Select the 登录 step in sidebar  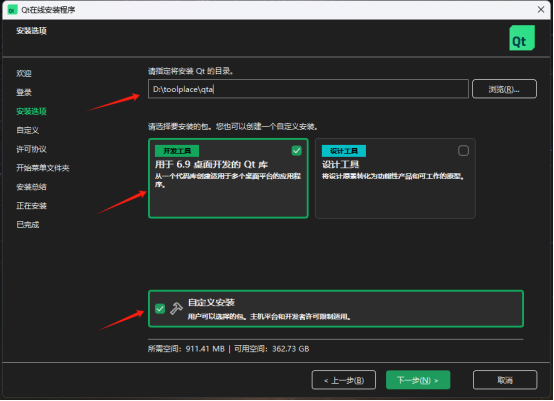[24, 93]
